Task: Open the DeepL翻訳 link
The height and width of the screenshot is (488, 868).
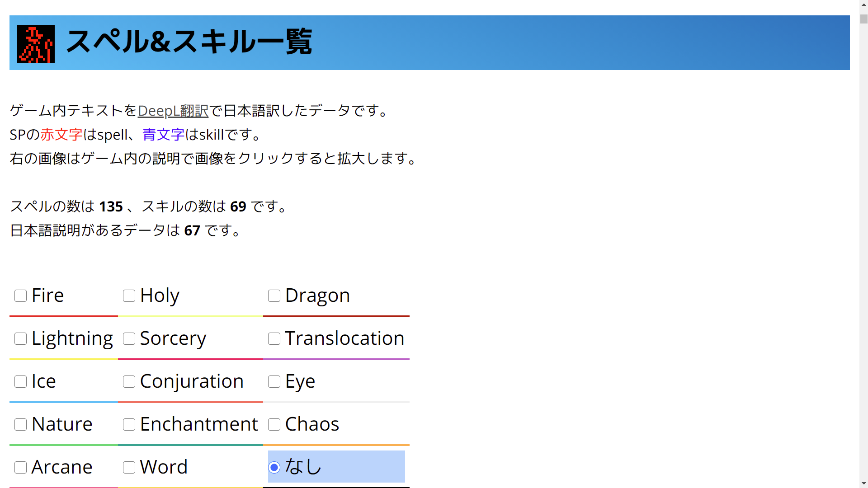Action: 173,111
